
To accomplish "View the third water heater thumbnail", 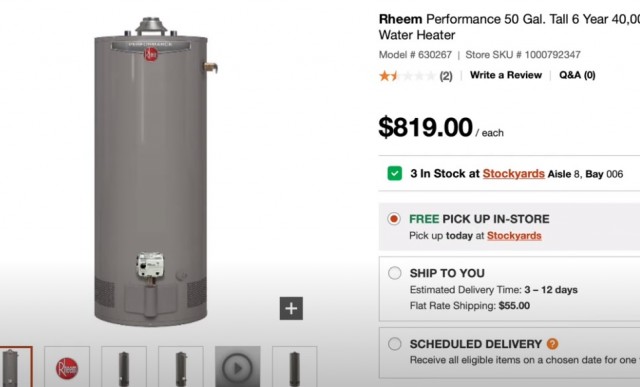I will 124,366.
